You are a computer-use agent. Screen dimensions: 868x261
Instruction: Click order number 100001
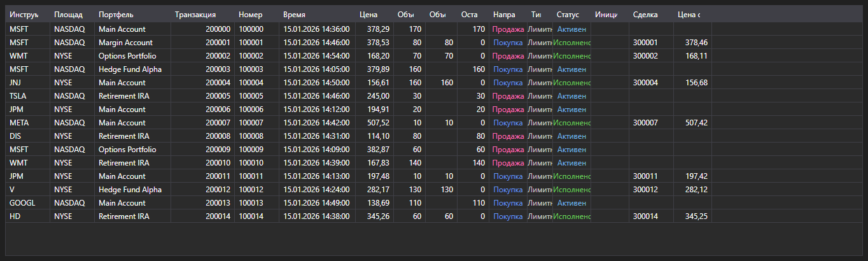click(x=251, y=42)
